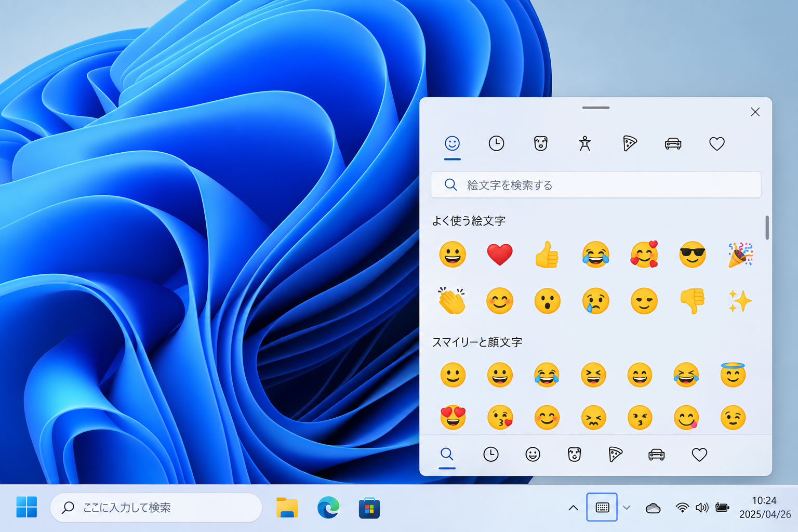Open heart symbols category in top row

pos(717,143)
